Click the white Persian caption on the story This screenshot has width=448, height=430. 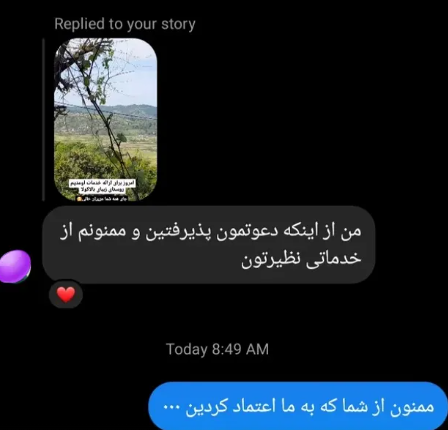(102, 187)
